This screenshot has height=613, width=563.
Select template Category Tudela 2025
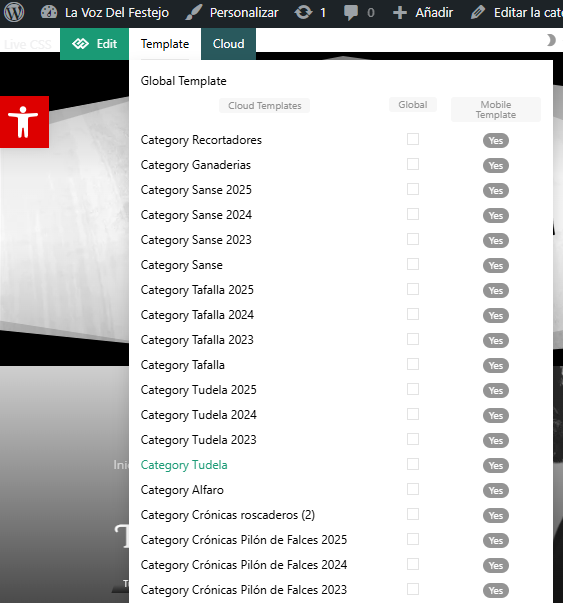(x=199, y=391)
